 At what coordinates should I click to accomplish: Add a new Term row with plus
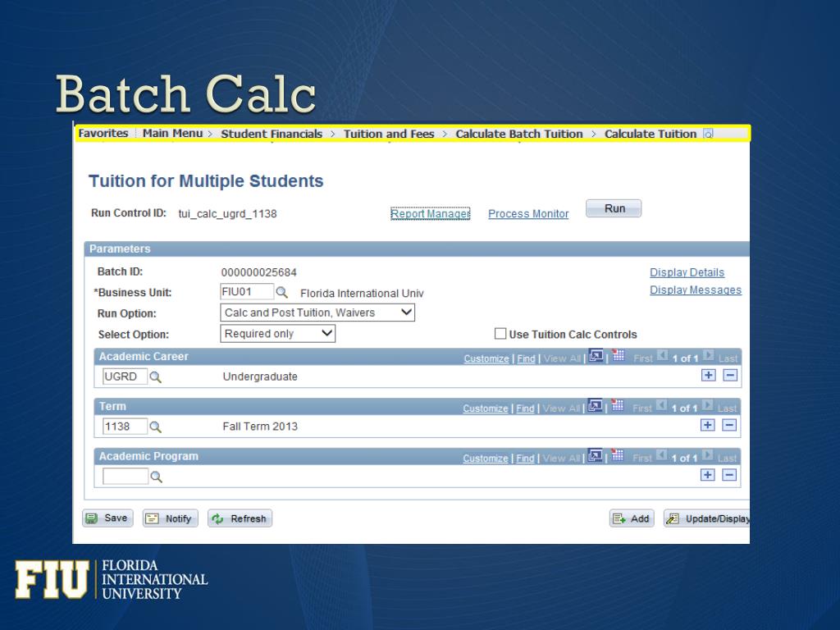point(708,425)
